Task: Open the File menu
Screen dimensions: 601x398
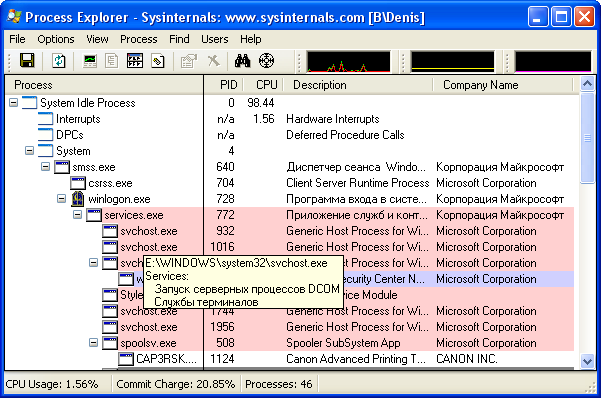Action: [x=17, y=39]
